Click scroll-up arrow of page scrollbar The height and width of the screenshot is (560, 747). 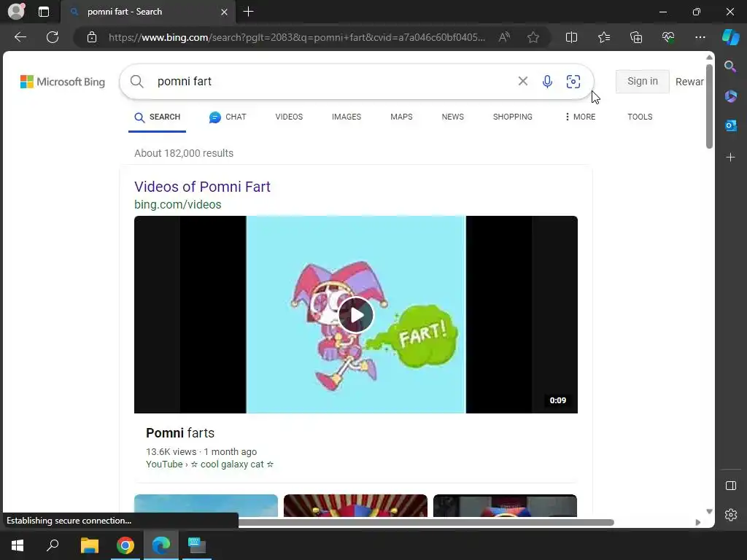coord(709,57)
